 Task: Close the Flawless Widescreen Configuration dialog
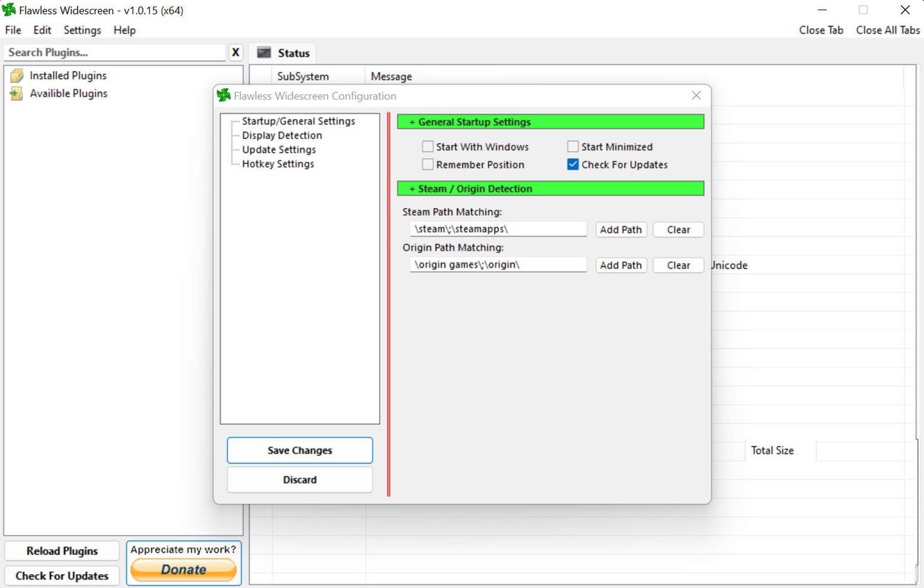pyautogui.click(x=696, y=96)
